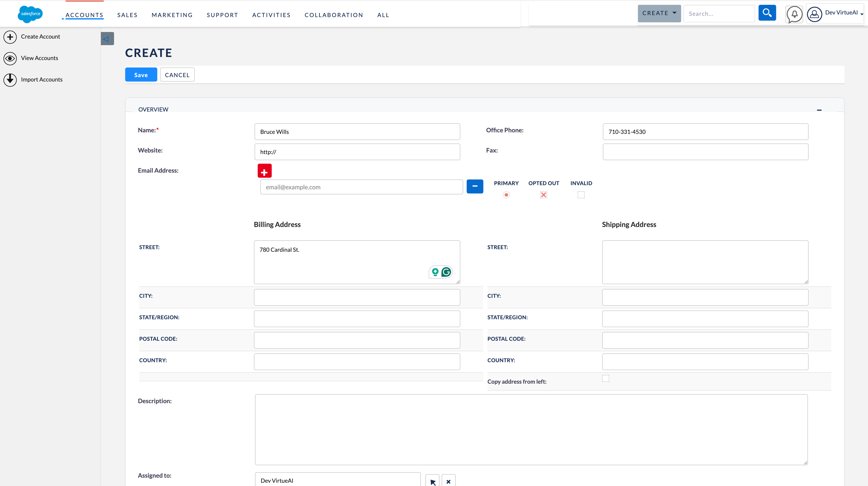Click the Fax input field
Image resolution: width=868 pixels, height=486 pixels.
click(705, 152)
